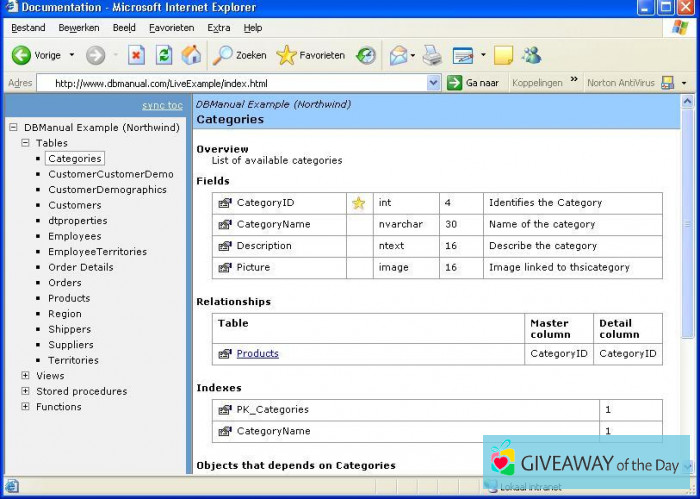Image resolution: width=700 pixels, height=499 pixels.
Task: Open the Zoeken search tool
Action: [240, 55]
